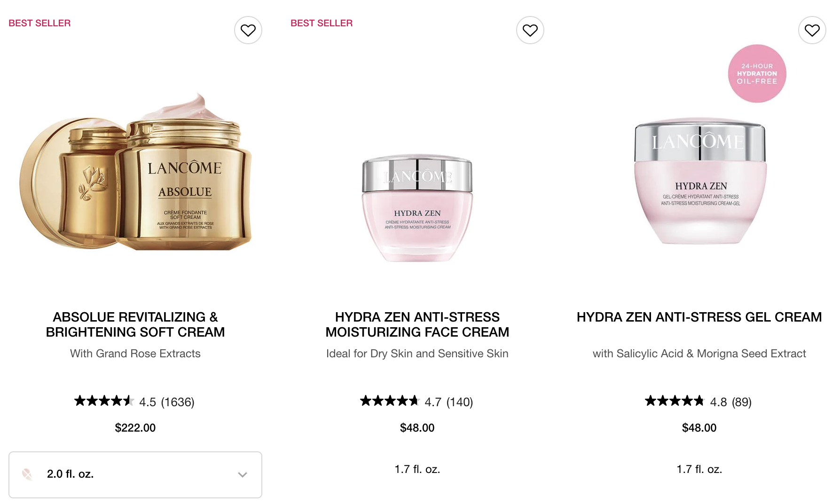832x504 pixels.
Task: Click the 4.8 star rating stars
Action: pyautogui.click(x=675, y=401)
